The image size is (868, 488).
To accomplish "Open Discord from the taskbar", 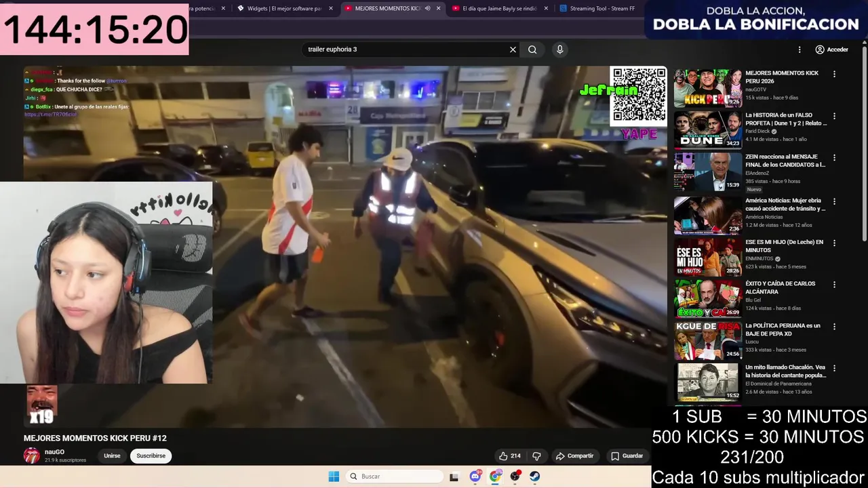I will click(475, 476).
